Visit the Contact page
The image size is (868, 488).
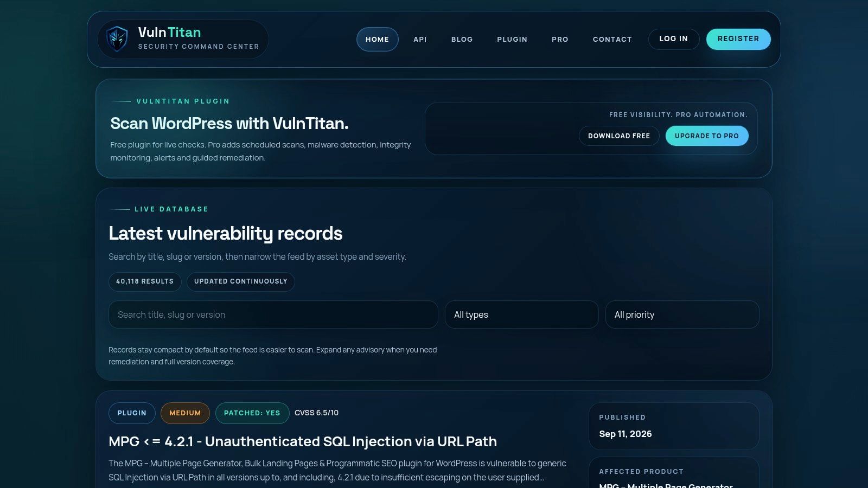[x=612, y=39]
